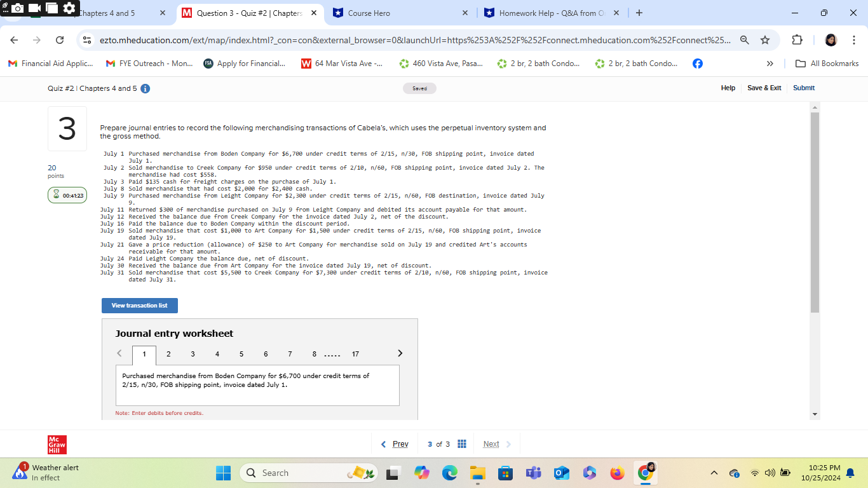868x488 pixels.
Task: Open Microsoft Teams from the taskbar
Action: (532, 473)
